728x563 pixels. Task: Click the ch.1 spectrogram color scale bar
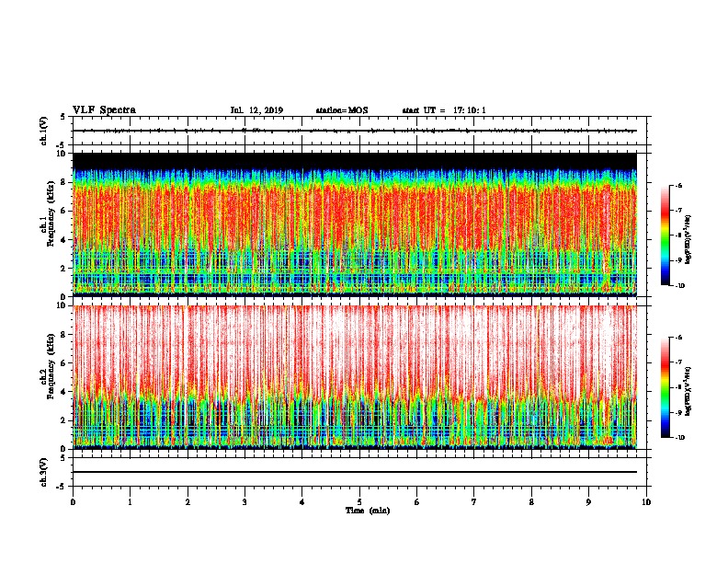(665, 236)
